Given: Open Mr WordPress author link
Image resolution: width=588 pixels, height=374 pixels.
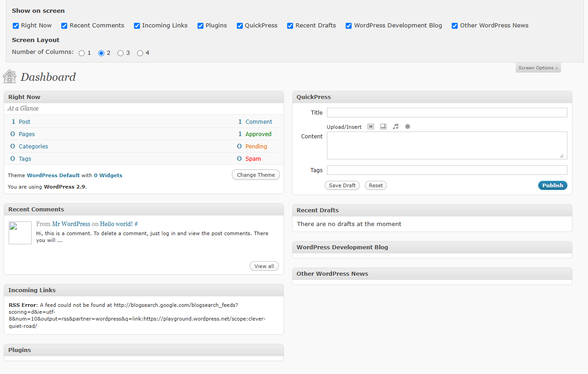Looking at the screenshot, I should coord(71,224).
